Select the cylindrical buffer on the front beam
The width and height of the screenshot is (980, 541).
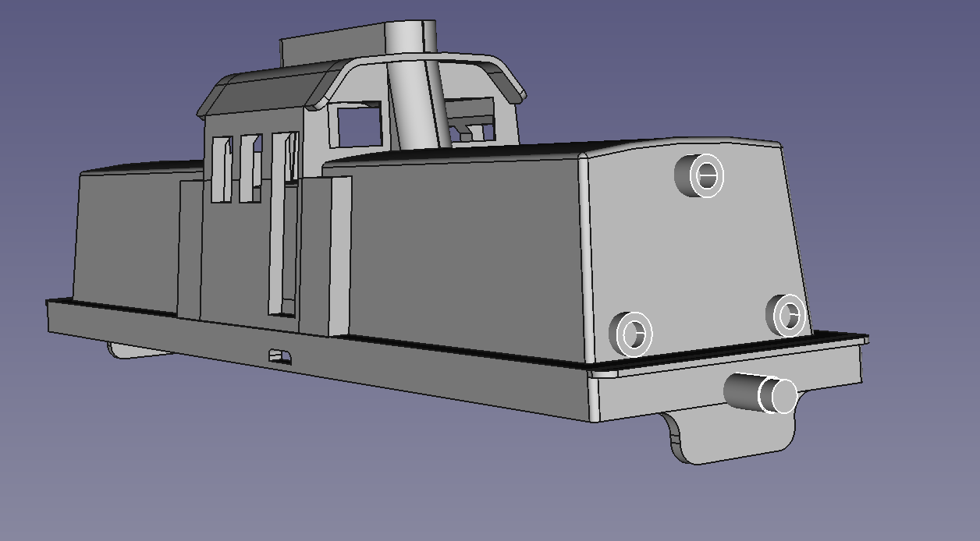(x=761, y=393)
